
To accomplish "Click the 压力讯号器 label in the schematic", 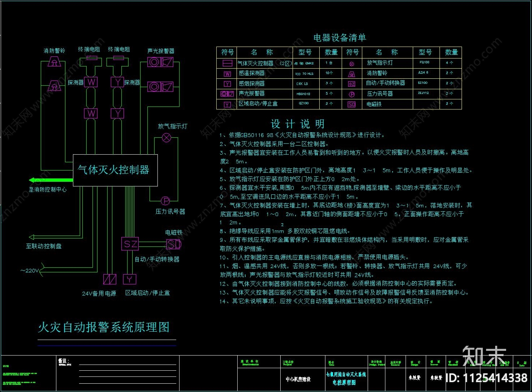I will point(170,212).
